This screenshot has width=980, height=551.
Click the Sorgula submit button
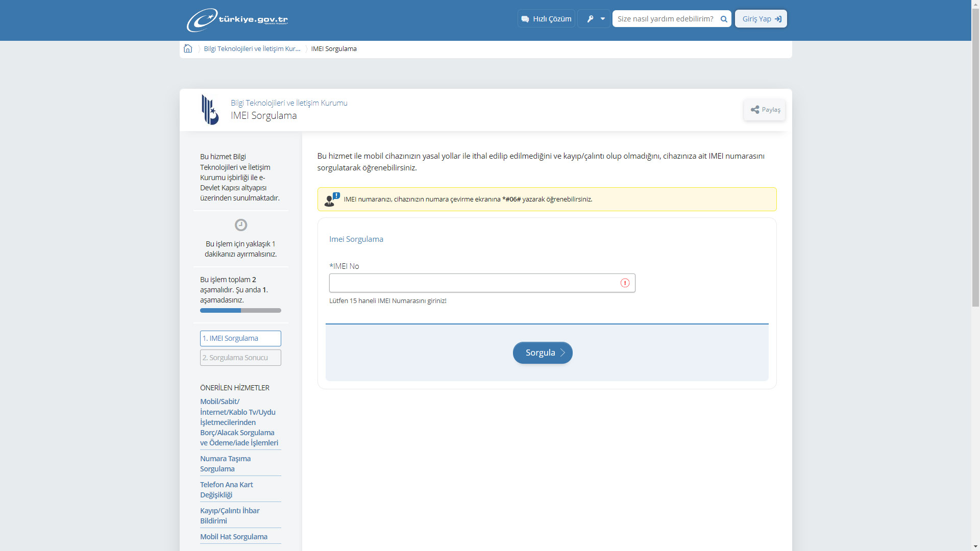(x=542, y=353)
